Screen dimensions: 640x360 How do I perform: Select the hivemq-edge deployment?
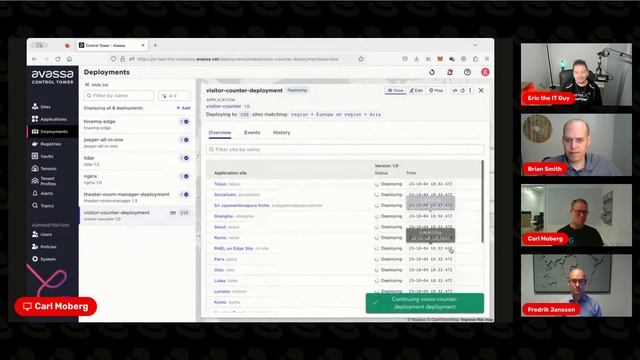137,124
